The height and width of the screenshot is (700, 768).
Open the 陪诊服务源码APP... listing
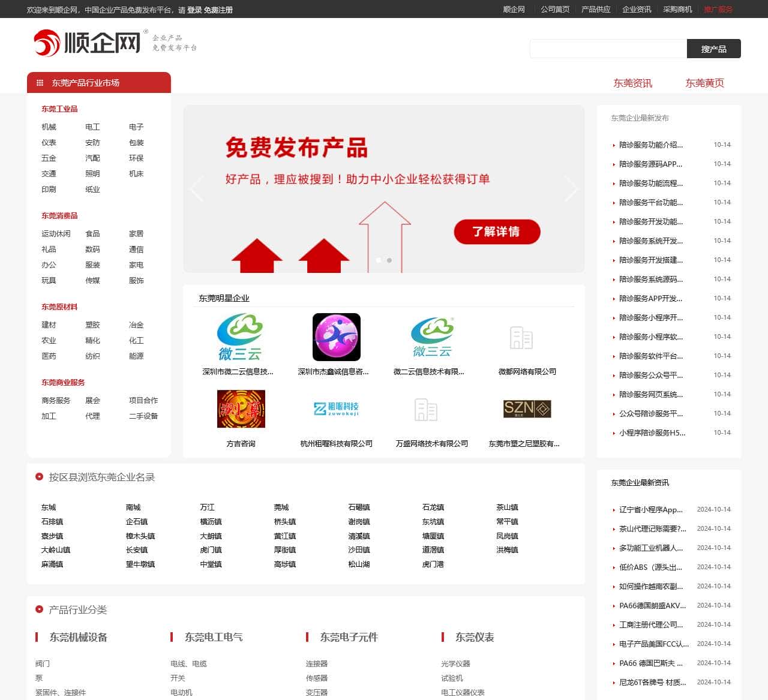(651, 164)
